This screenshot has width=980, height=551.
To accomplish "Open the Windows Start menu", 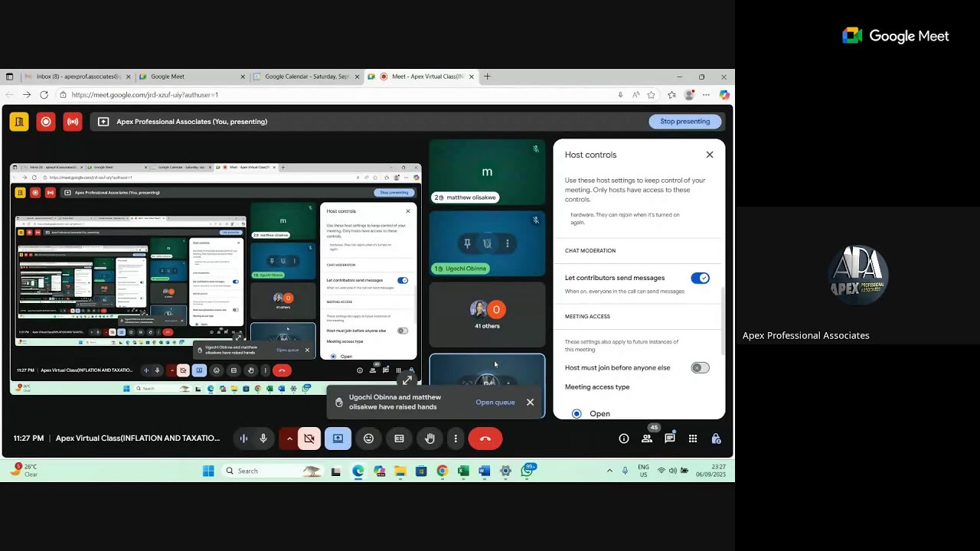I will (x=208, y=471).
